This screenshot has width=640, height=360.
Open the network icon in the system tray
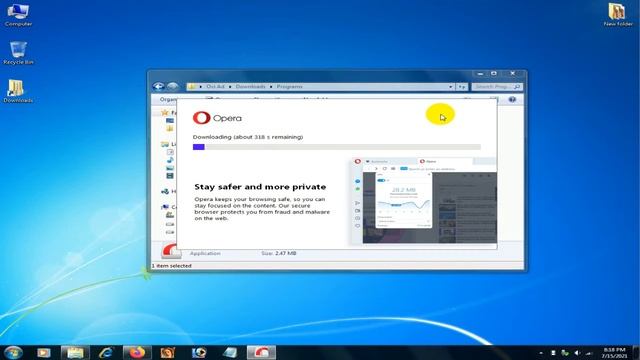tap(589, 353)
